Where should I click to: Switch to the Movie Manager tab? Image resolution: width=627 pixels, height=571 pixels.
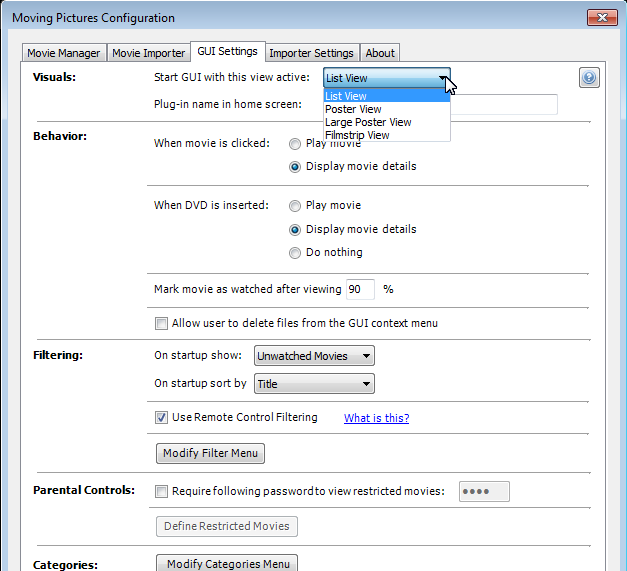[x=64, y=53]
